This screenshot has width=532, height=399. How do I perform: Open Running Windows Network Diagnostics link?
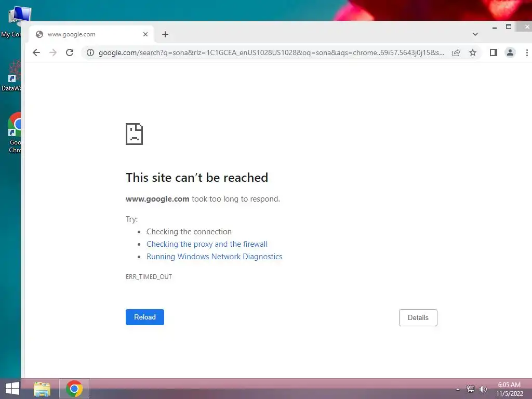pos(215,257)
